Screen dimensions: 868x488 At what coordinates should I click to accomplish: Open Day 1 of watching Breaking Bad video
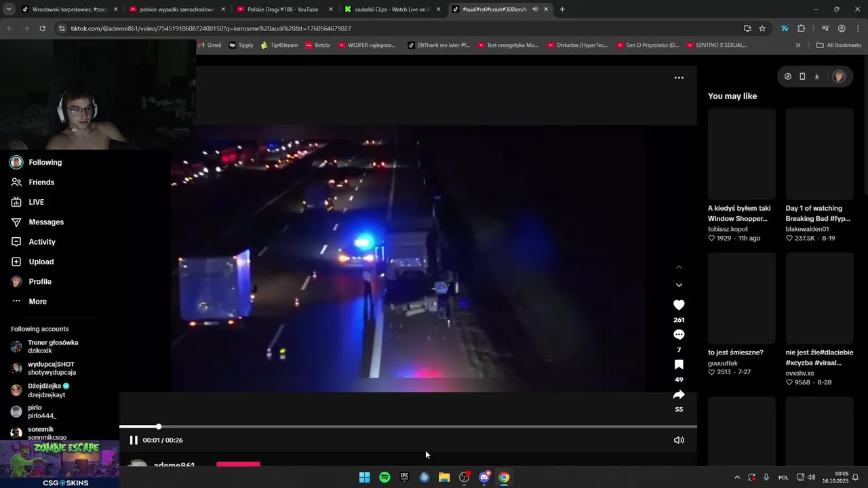pos(819,154)
